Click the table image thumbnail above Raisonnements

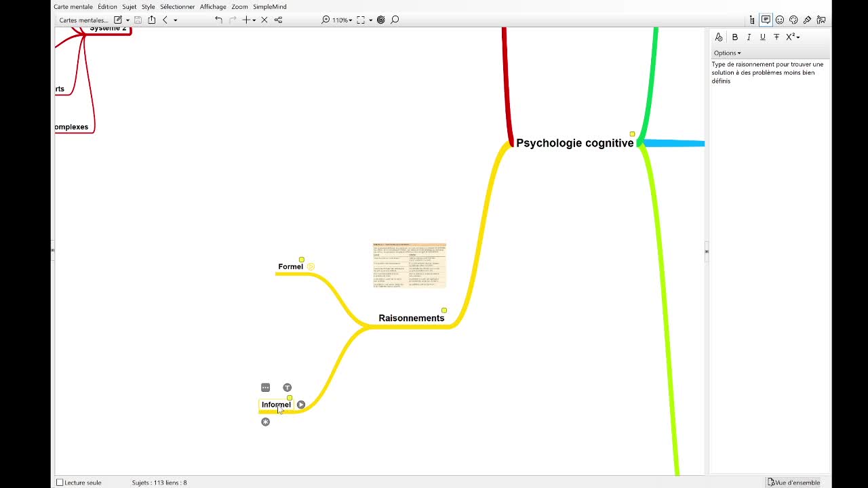410,265
